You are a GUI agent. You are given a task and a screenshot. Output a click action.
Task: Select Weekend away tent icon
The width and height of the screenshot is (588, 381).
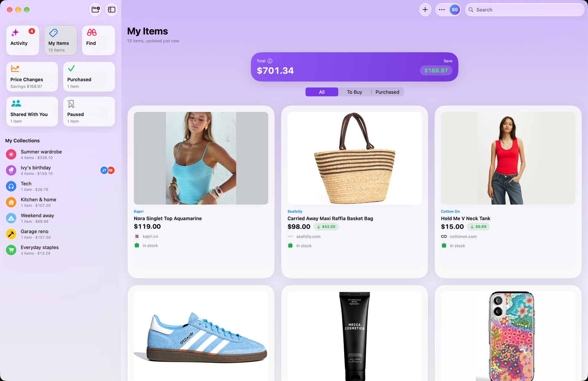[11, 218]
